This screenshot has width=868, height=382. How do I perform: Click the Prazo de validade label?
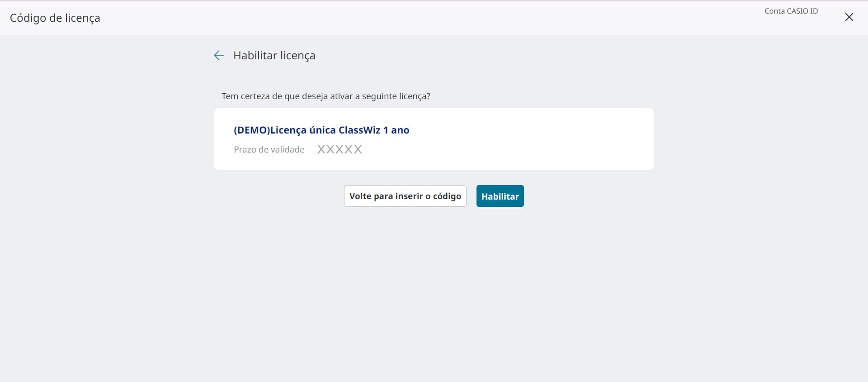(x=269, y=149)
